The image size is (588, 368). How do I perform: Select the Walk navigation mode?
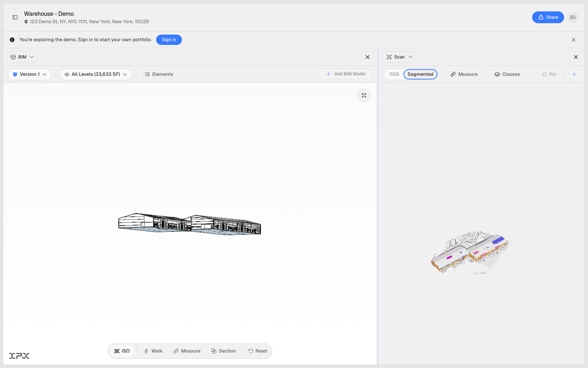coord(153,351)
